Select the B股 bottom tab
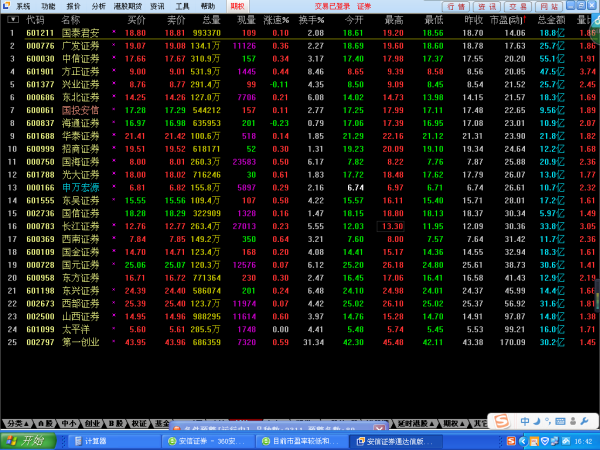This screenshot has width=600, height=450. tap(116, 423)
